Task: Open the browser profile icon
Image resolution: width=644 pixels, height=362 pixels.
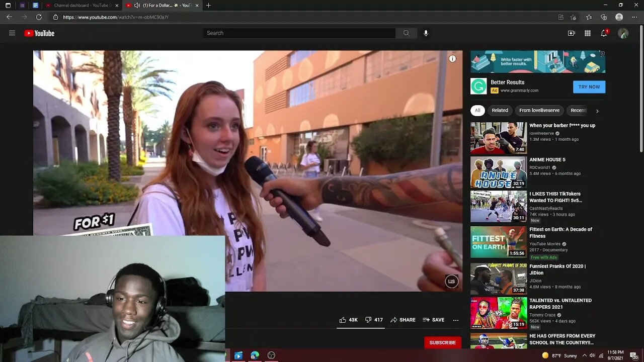Action: pyautogui.click(x=619, y=17)
